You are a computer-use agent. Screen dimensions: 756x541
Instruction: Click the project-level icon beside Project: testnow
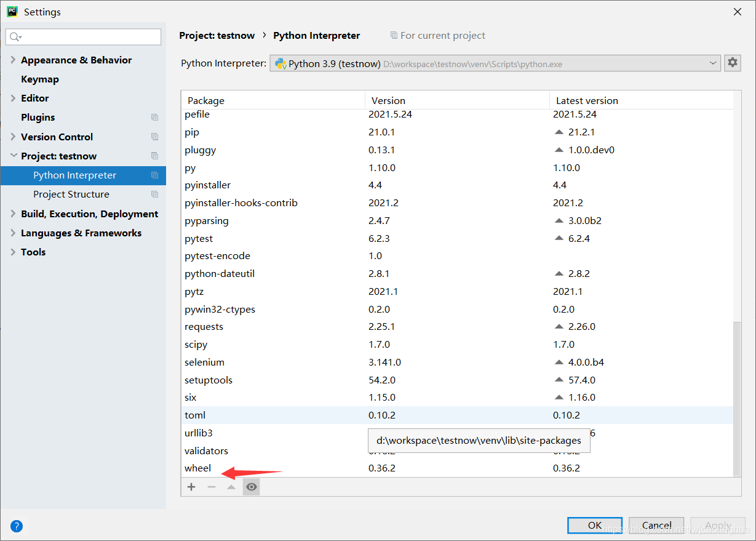pyautogui.click(x=154, y=156)
